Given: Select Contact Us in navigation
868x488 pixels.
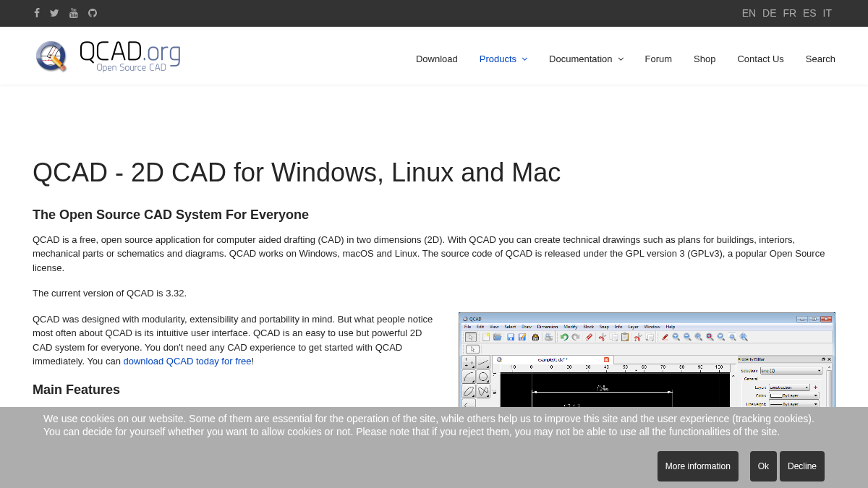Looking at the screenshot, I should click(x=760, y=59).
